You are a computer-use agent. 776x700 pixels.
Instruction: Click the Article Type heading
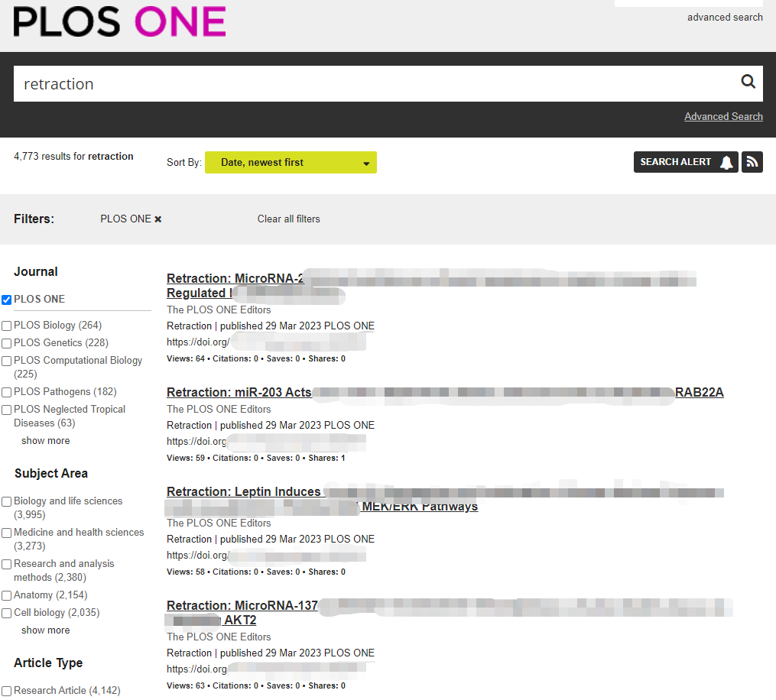48,663
